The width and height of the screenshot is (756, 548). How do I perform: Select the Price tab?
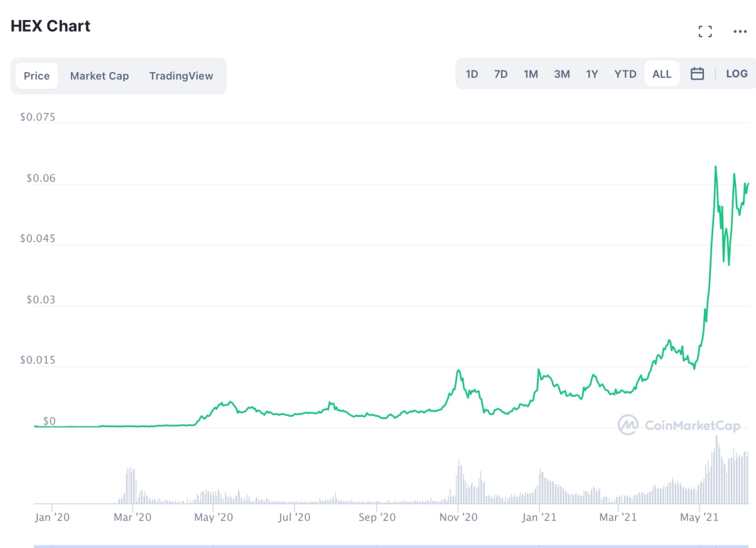pyautogui.click(x=37, y=76)
